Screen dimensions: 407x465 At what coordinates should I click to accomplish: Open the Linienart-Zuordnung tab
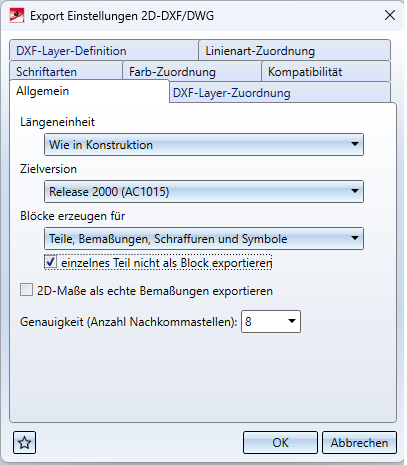[x=294, y=50]
